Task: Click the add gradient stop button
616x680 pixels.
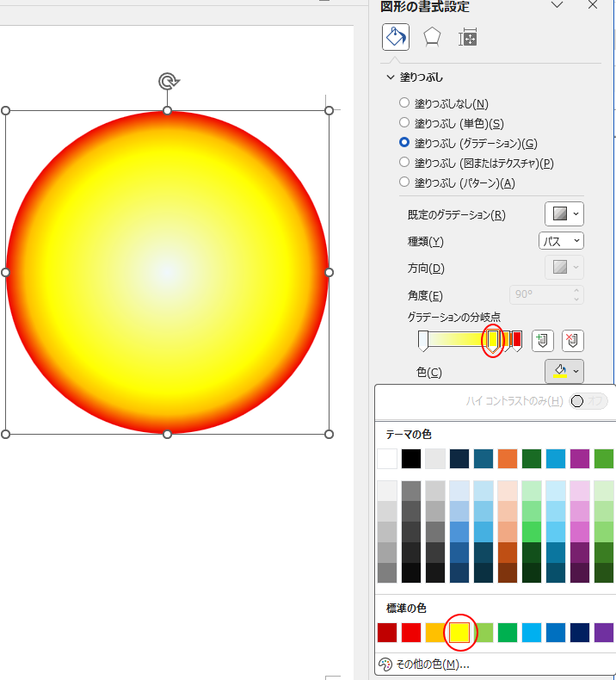Action: [x=542, y=341]
